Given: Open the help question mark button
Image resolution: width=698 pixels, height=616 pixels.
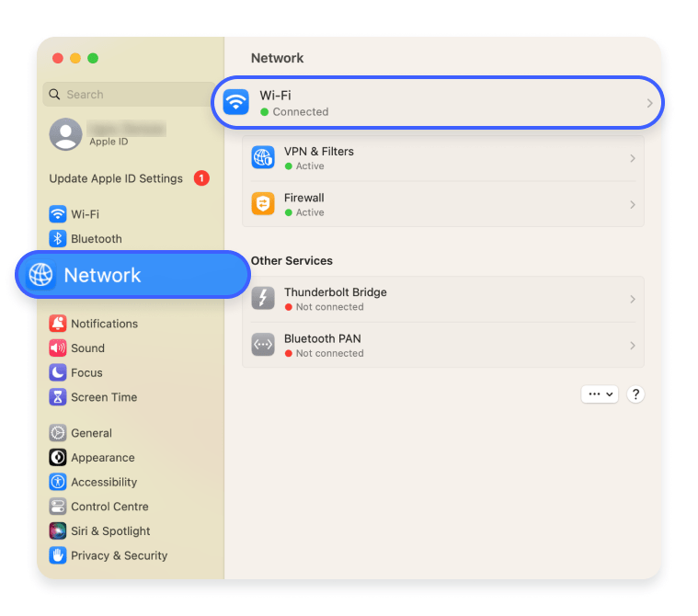Looking at the screenshot, I should [635, 394].
